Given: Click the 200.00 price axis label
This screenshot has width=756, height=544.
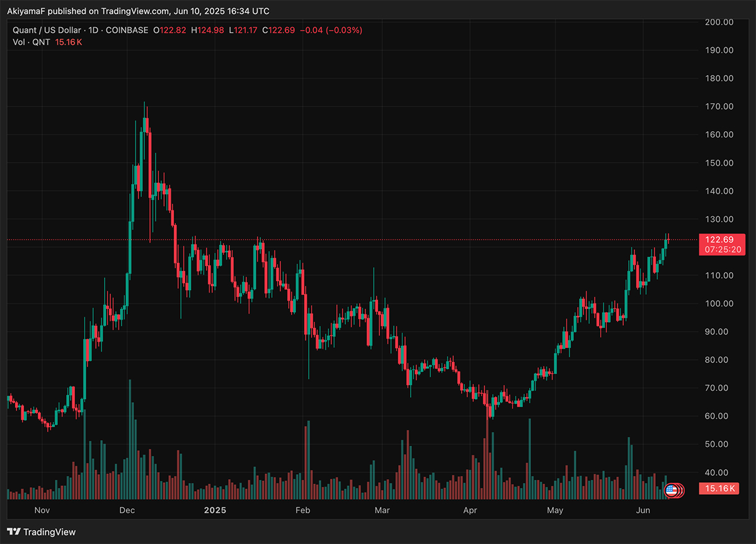Looking at the screenshot, I should click(719, 22).
